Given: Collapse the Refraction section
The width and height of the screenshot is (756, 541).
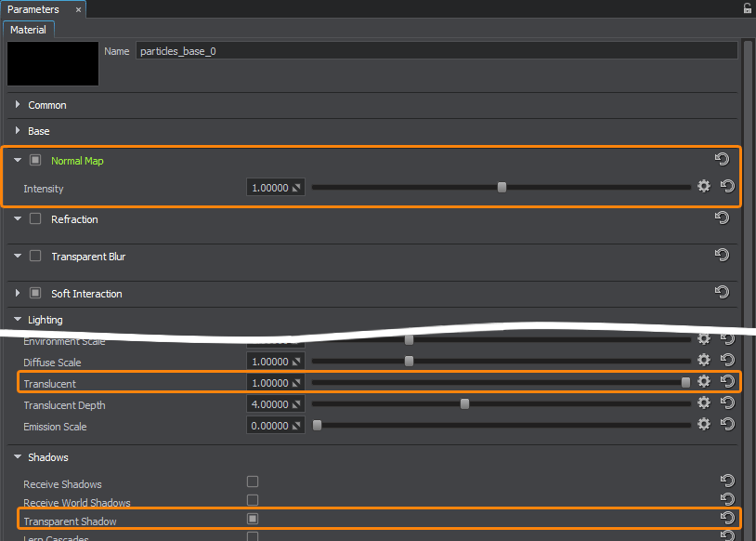Looking at the screenshot, I should [x=18, y=218].
